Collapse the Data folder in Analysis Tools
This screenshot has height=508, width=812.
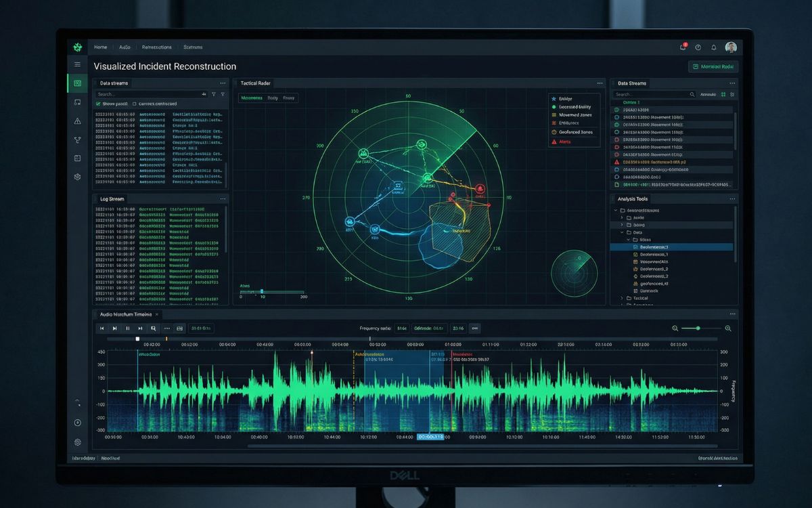[x=622, y=232]
